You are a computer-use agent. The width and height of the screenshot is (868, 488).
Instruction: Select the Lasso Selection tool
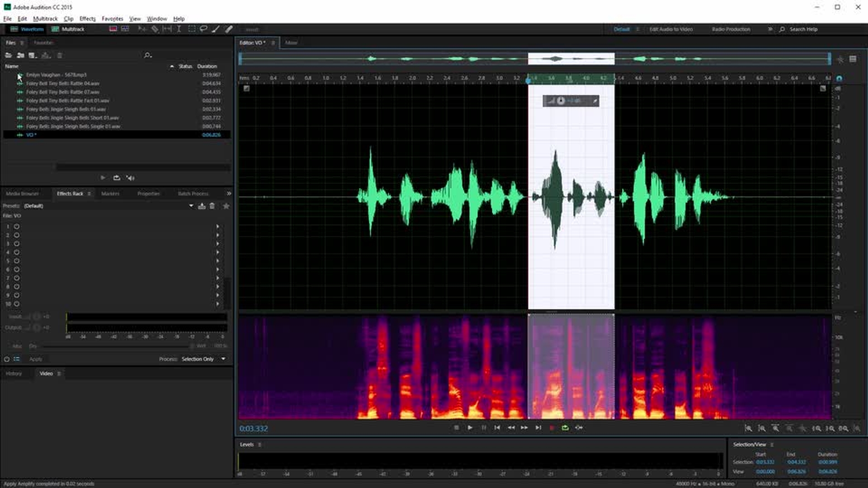[x=203, y=29]
